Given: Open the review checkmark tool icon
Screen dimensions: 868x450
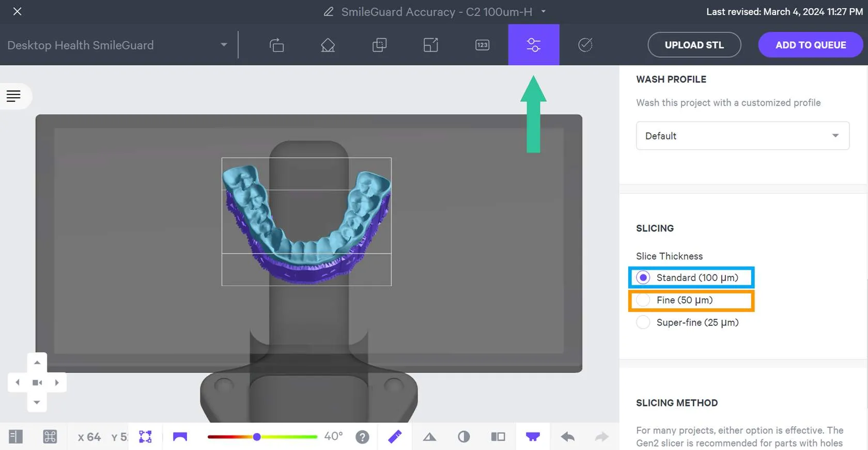Looking at the screenshot, I should pyautogui.click(x=585, y=45).
